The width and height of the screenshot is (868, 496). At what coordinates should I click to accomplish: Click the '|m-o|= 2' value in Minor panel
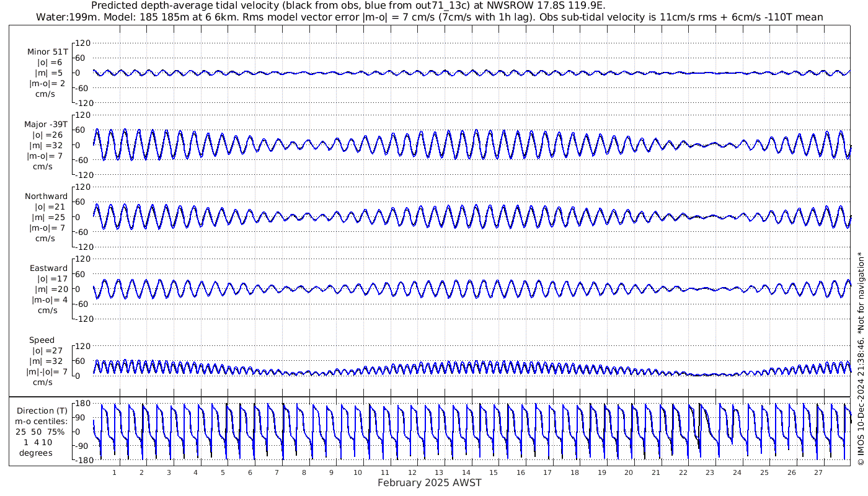pyautogui.click(x=48, y=84)
